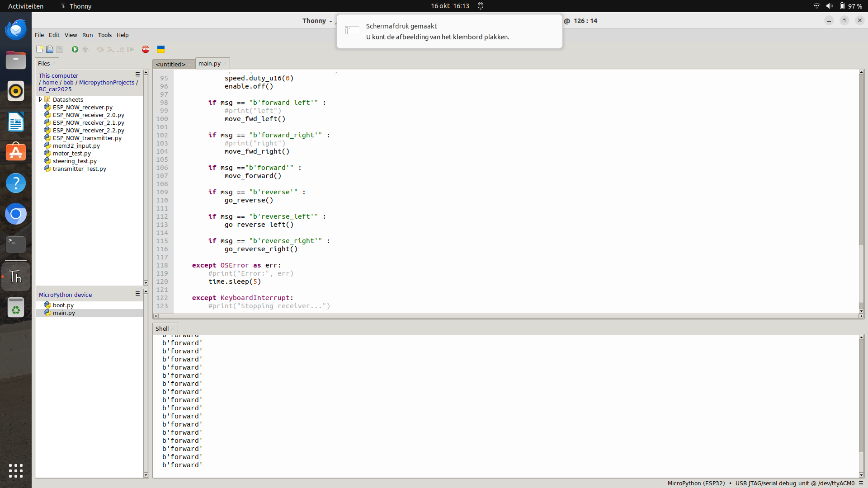Debug current script with the bug icon
The width and height of the screenshot is (868, 488).
pos(85,49)
